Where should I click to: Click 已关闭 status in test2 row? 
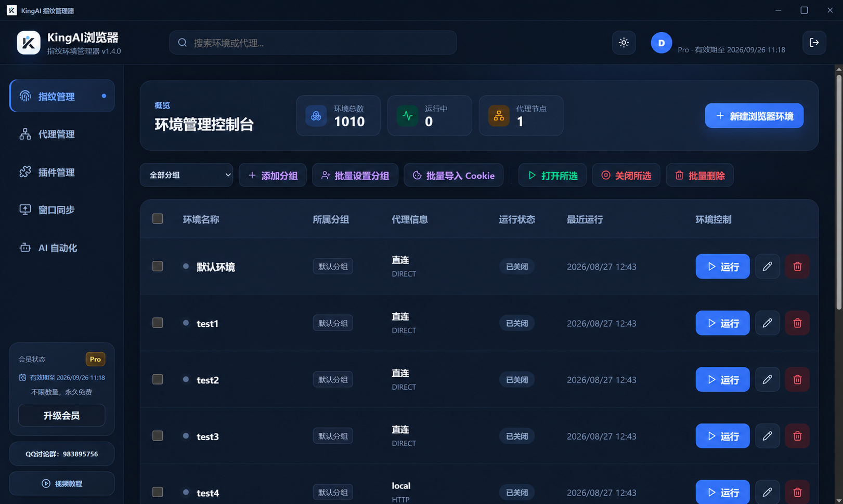click(517, 380)
